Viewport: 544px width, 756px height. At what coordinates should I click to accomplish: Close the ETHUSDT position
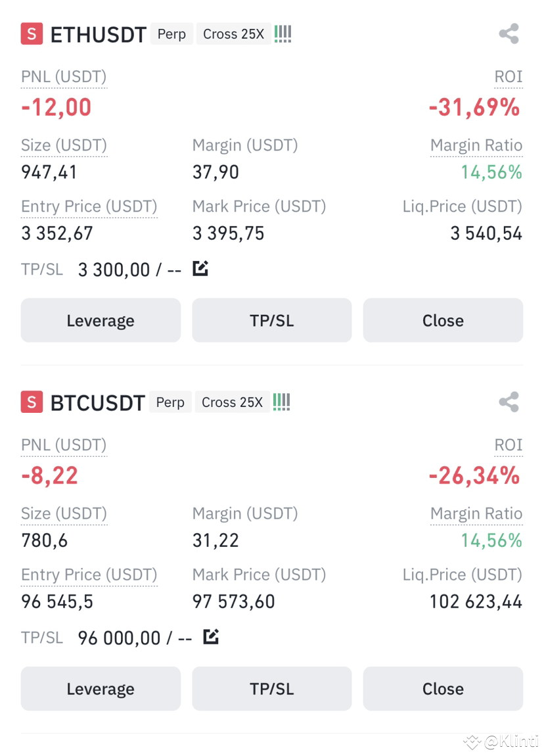[443, 320]
